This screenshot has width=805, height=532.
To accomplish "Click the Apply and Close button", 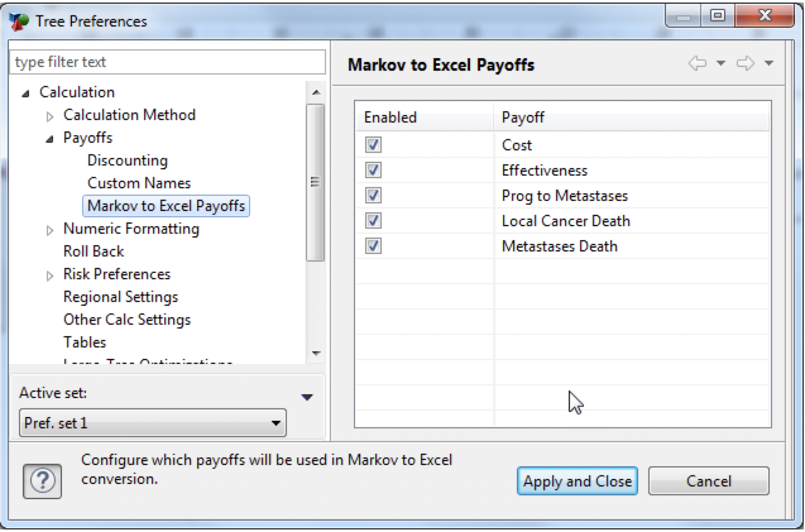I will point(576,481).
